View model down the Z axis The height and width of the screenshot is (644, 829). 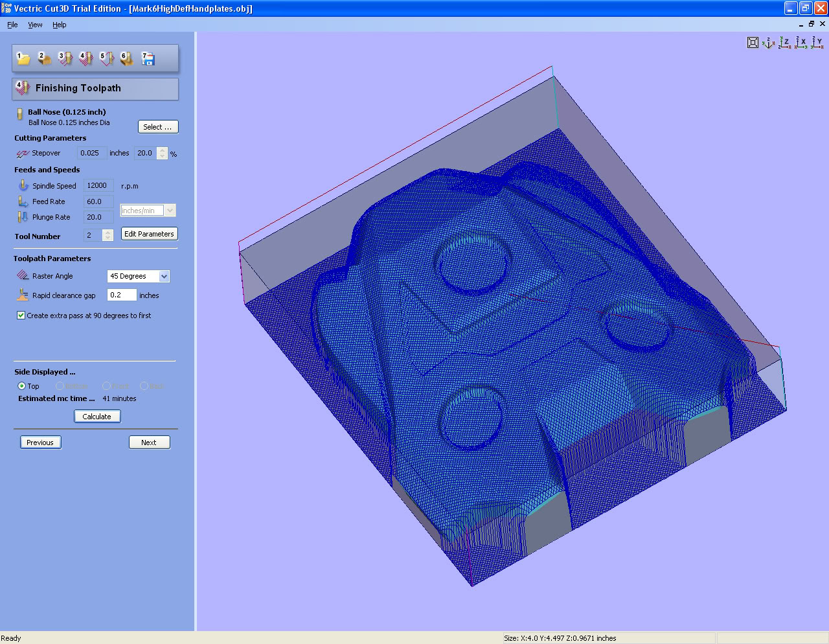[x=785, y=43]
